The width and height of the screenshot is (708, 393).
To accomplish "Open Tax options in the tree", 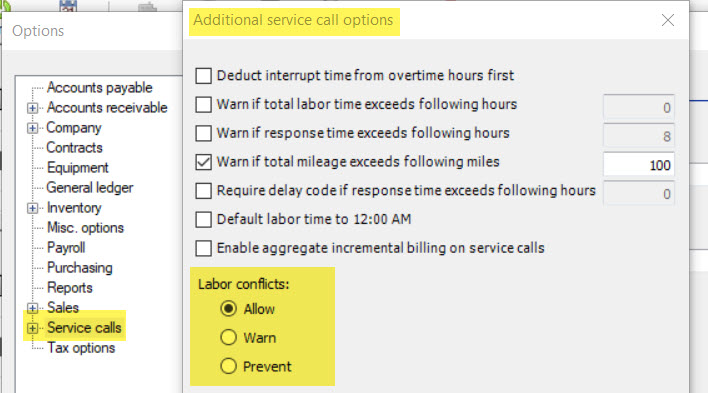I will pos(81,348).
